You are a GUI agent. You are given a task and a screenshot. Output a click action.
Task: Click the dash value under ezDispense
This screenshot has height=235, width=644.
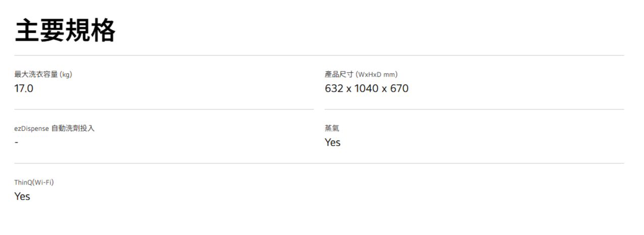coord(16,143)
